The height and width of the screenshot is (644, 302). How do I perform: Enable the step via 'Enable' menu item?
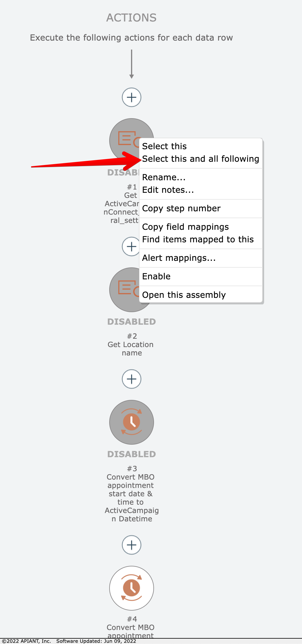156,276
